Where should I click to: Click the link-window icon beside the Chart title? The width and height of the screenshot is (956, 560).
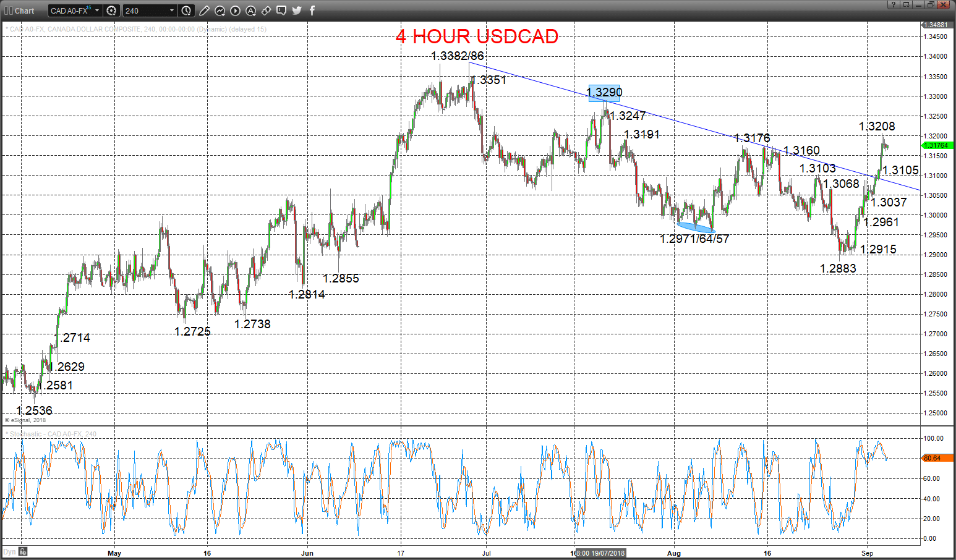click(x=8, y=11)
